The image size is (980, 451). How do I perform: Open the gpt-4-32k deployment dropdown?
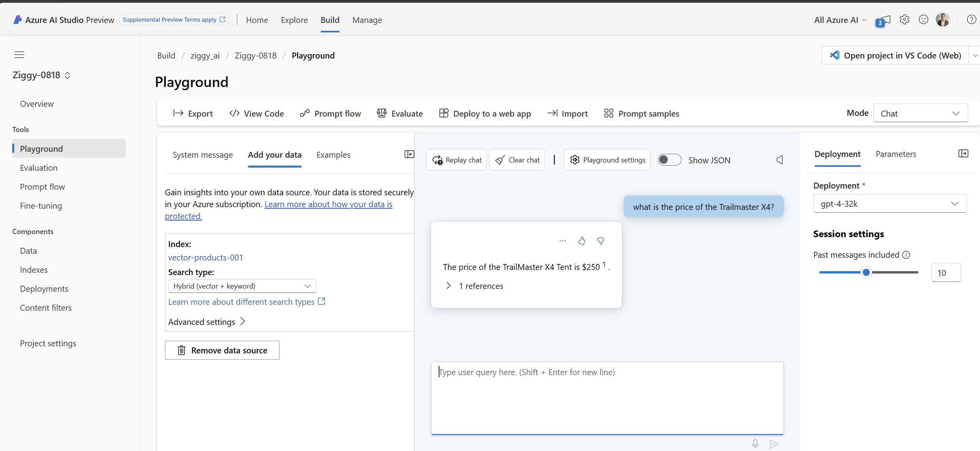point(890,204)
